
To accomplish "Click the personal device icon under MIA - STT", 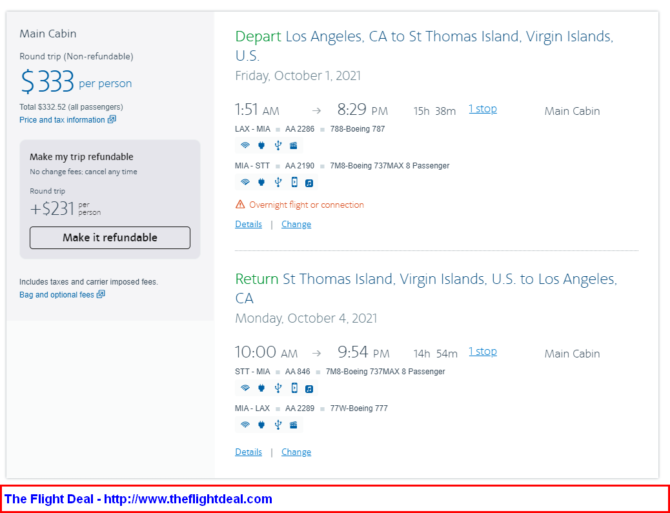I will click(294, 182).
